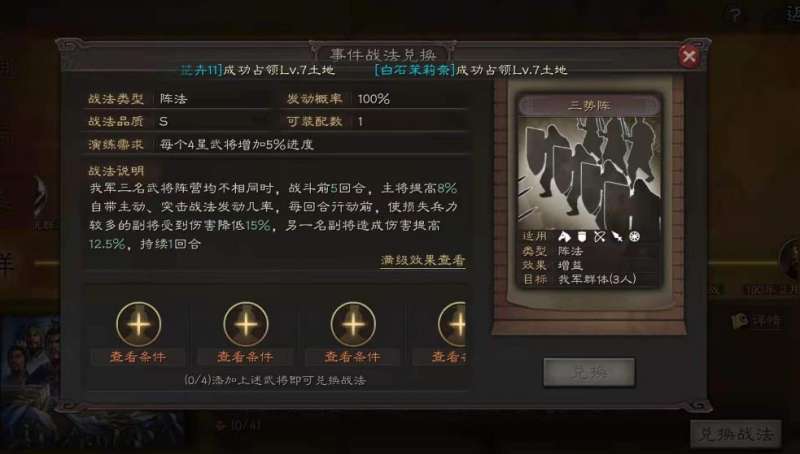Click the 三势阵 skill card artwork

click(589, 173)
